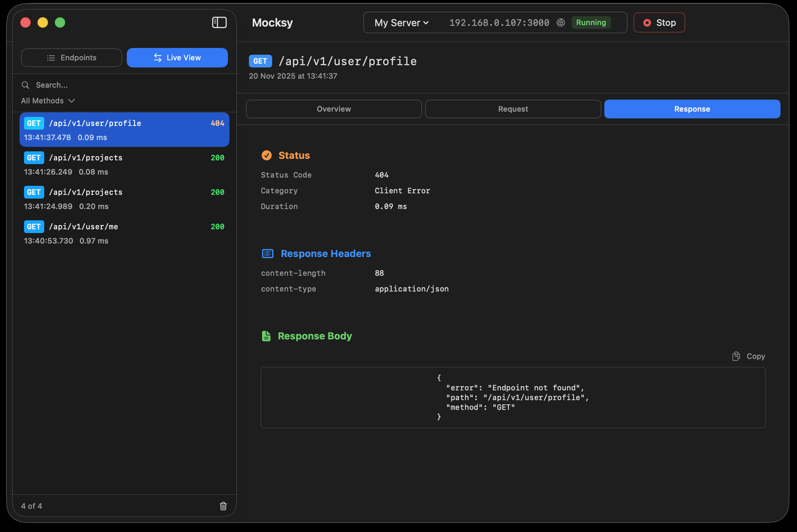Switch to the Request tab
Image resolution: width=797 pixels, height=532 pixels.
point(512,109)
